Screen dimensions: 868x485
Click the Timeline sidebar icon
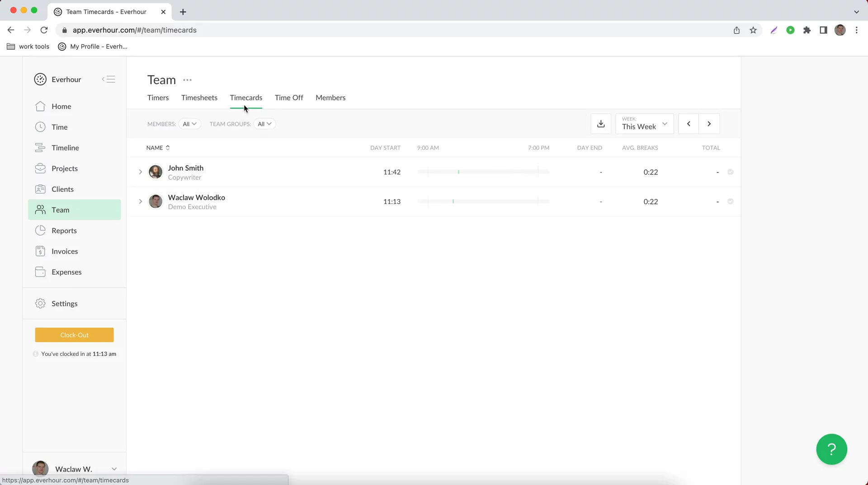click(x=40, y=148)
